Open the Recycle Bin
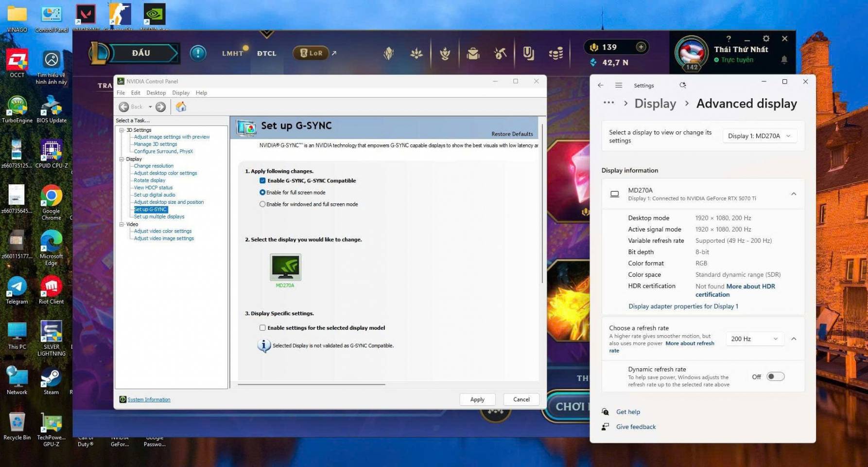Viewport: 868px width, 467px height. pyautogui.click(x=17, y=426)
